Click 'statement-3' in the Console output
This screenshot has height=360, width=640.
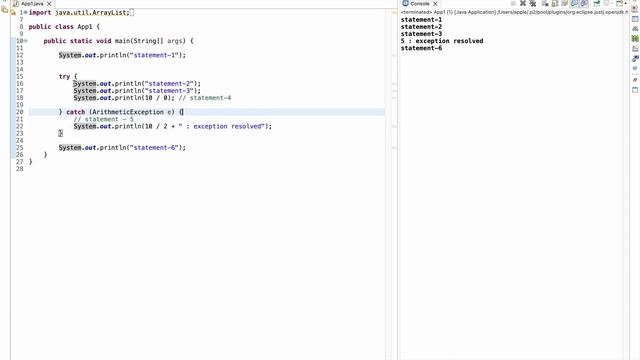(x=421, y=34)
